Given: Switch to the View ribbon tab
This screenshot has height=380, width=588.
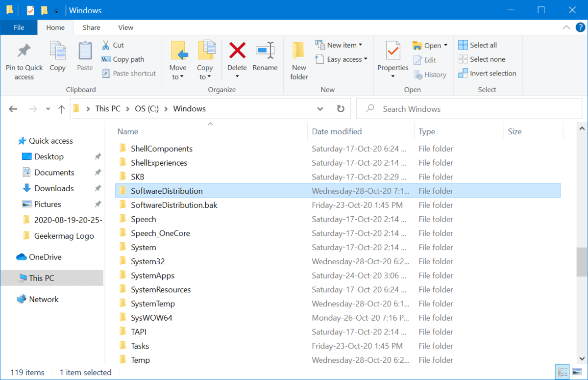Looking at the screenshot, I should pos(125,27).
